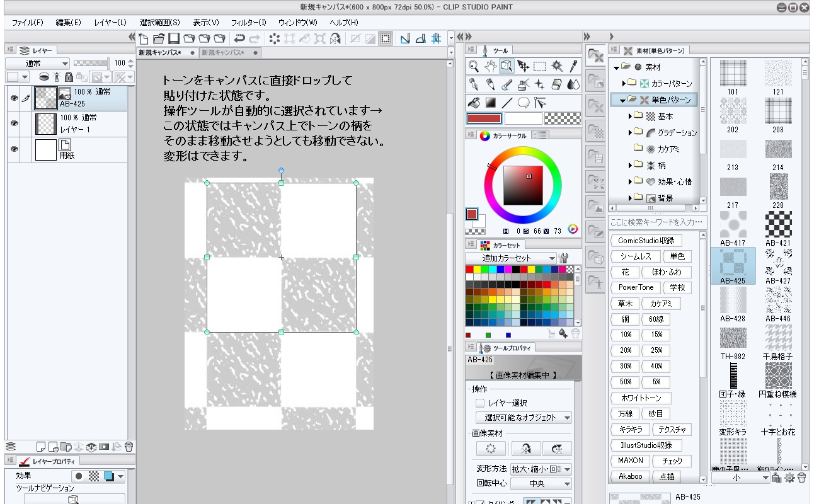Open the フィルター(I) menu
This screenshot has width=819, height=504.
pos(248,23)
